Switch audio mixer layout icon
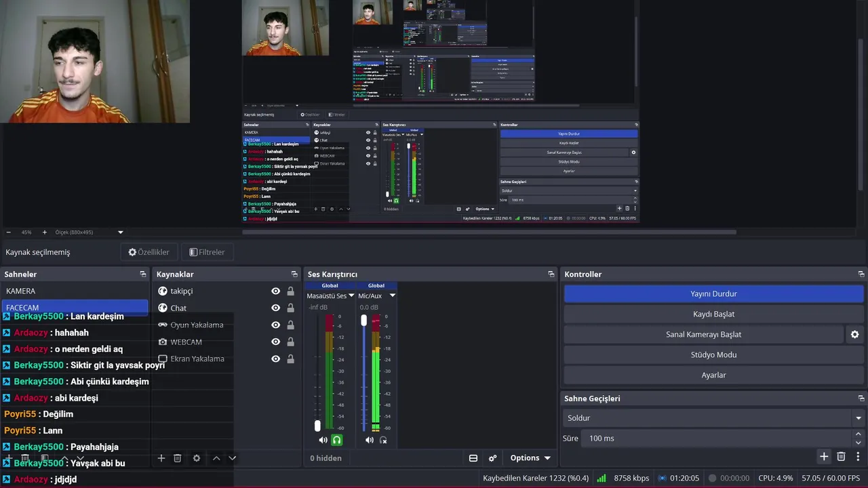Image resolution: width=868 pixels, height=488 pixels. pyautogui.click(x=473, y=458)
